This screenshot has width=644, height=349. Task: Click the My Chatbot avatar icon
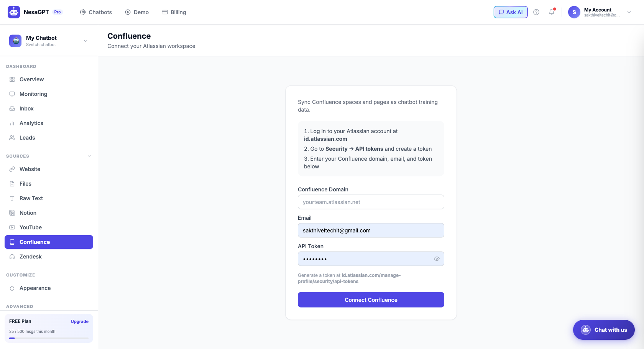tap(15, 41)
